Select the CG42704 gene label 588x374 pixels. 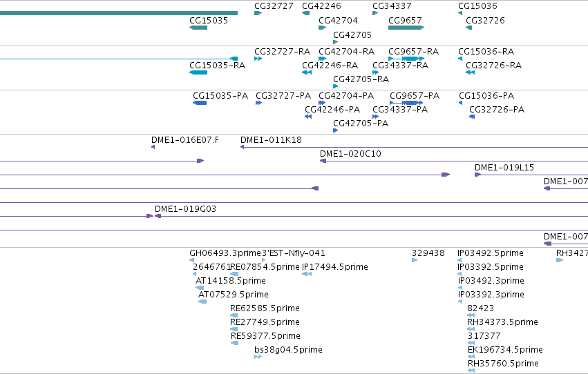339,21
